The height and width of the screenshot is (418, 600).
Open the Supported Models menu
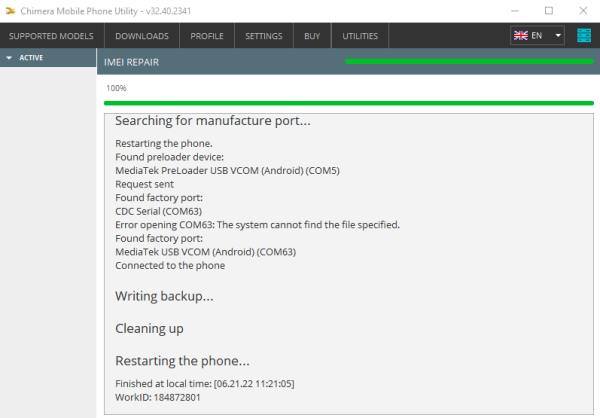pos(51,36)
